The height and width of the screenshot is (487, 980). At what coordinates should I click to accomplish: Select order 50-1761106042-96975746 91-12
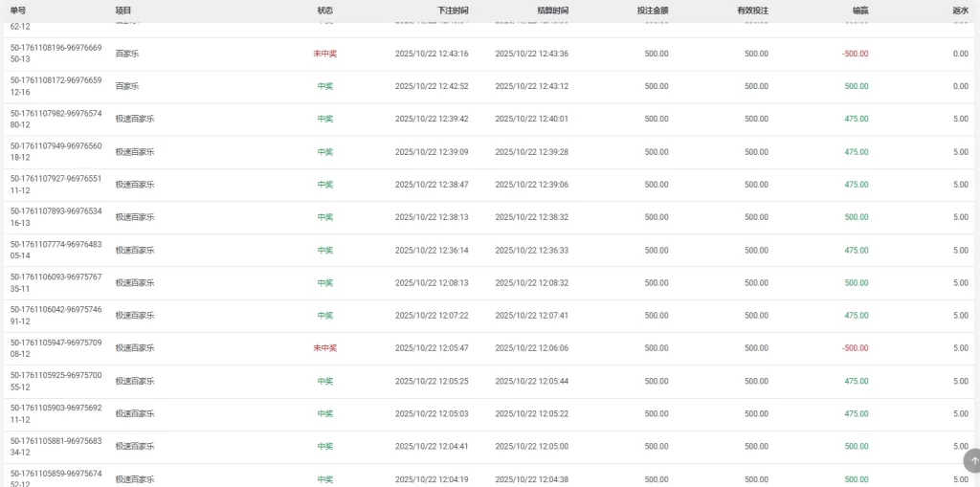click(56, 316)
